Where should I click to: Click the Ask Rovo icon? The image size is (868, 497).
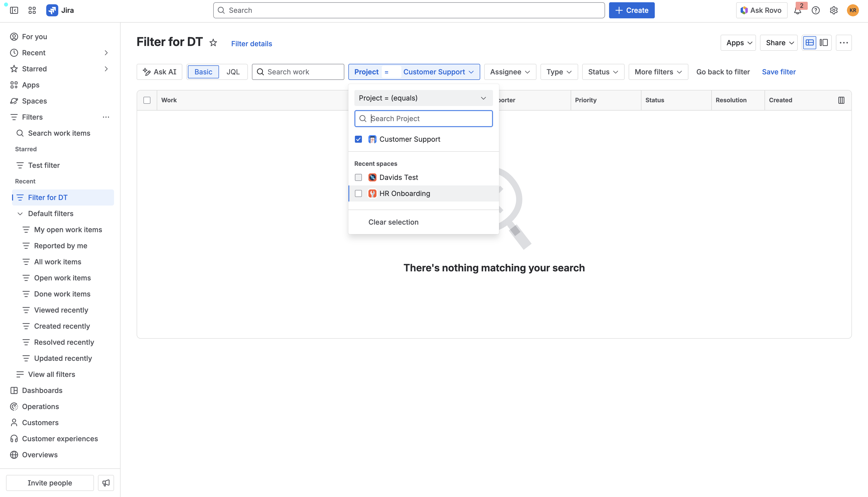click(x=744, y=10)
